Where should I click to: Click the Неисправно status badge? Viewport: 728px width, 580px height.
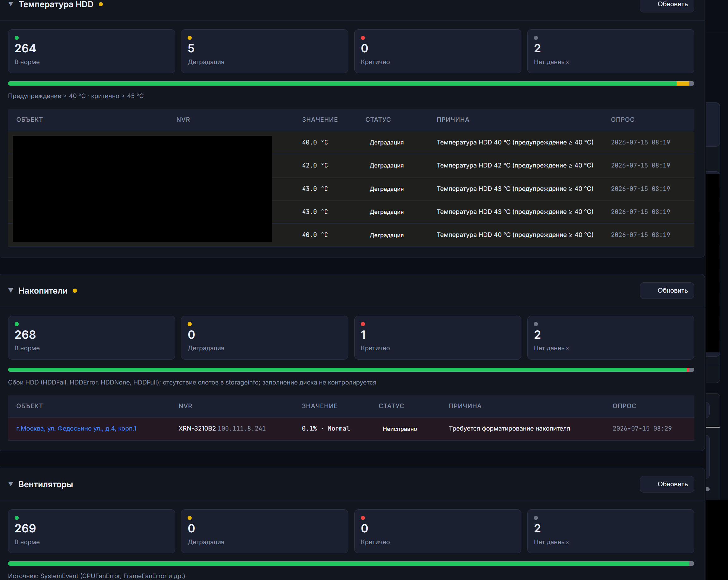pyautogui.click(x=400, y=428)
